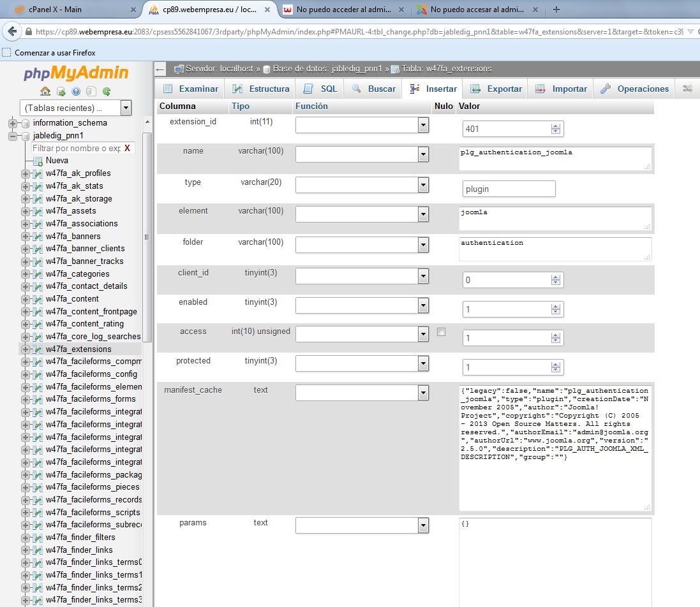Click the type value field containing plugin
Screen dimensions: 700x607
(x=509, y=189)
